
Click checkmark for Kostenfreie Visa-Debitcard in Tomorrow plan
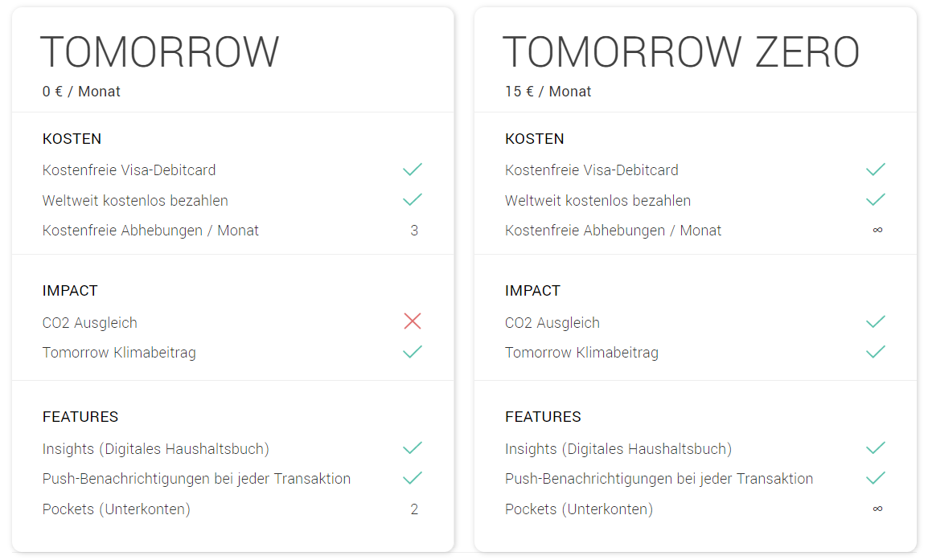tap(413, 170)
